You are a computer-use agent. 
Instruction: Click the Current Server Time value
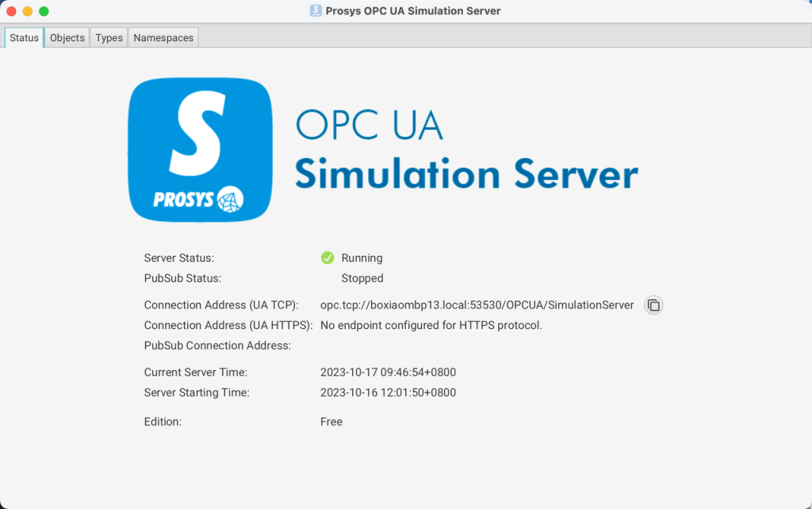tap(388, 372)
